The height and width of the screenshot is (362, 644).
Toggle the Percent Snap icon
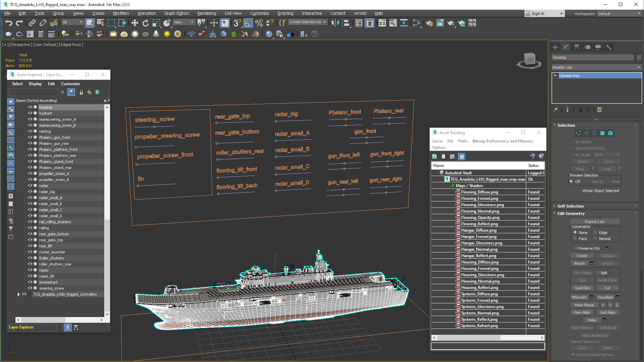pos(259,23)
